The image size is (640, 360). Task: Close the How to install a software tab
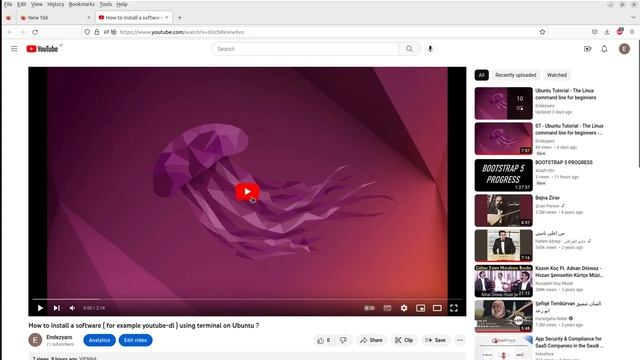click(167, 18)
